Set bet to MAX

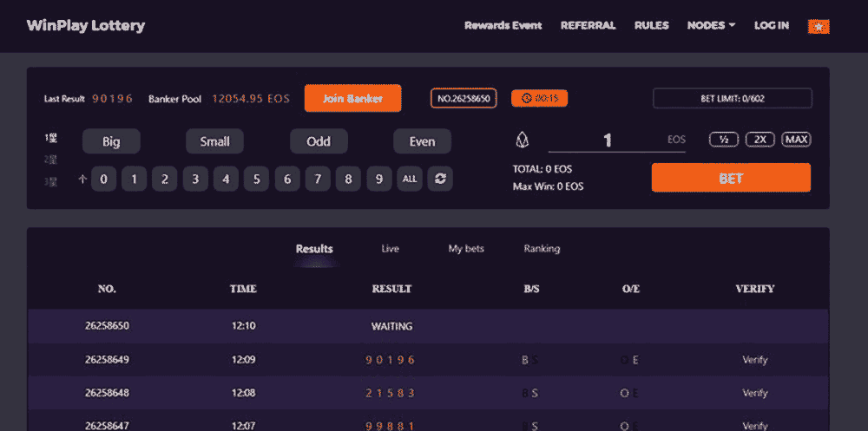(796, 140)
